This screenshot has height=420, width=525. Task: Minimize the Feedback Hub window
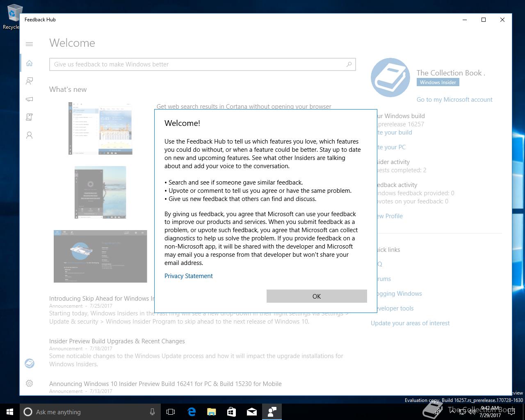click(x=465, y=20)
